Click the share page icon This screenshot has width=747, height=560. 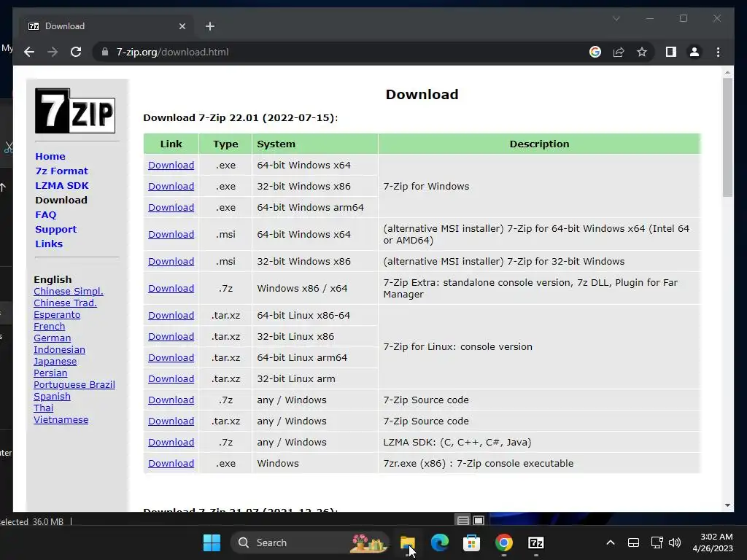coord(619,52)
